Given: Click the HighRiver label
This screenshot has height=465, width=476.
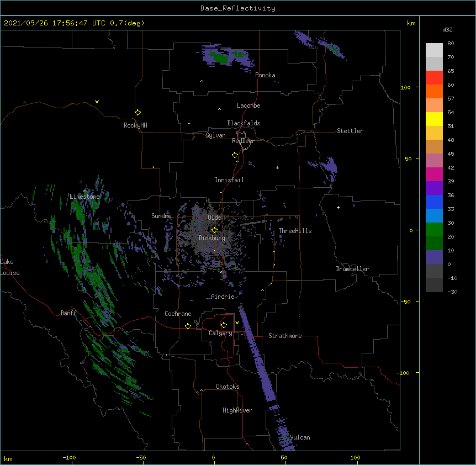Looking at the screenshot, I should 237,410.
